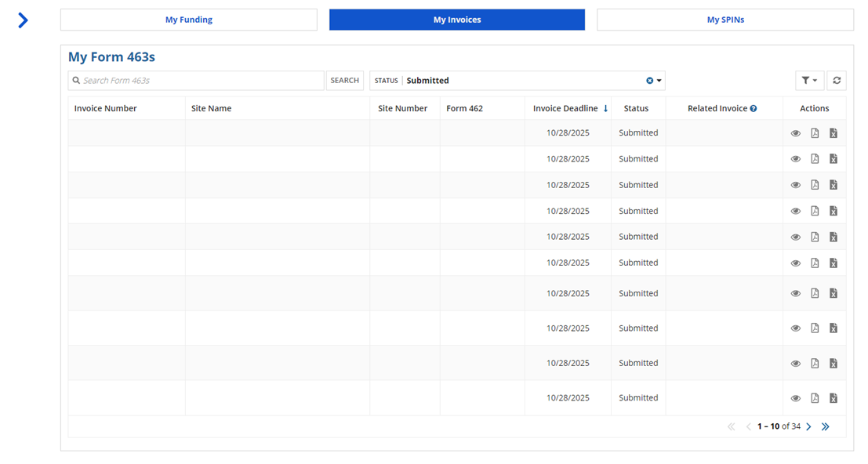Clear the Submitted status filter with the X
Image resolution: width=868 pixels, height=464 pixels.
point(649,81)
